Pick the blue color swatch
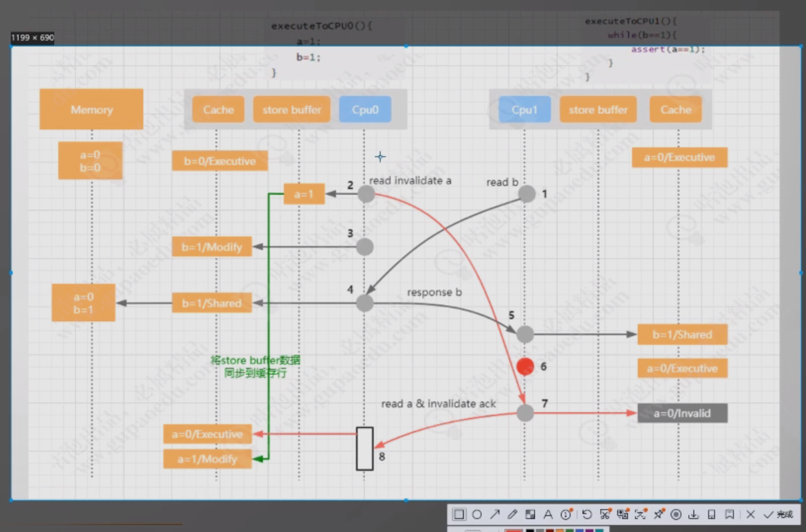 tap(579, 530)
